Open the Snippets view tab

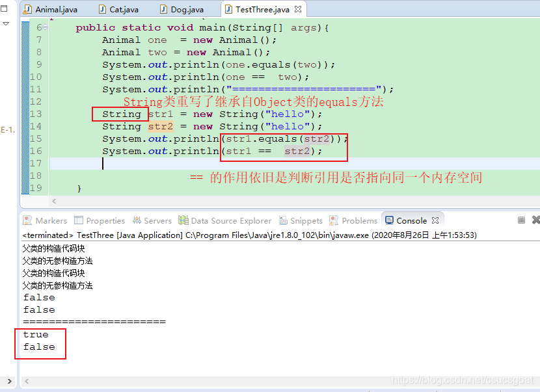pos(301,220)
